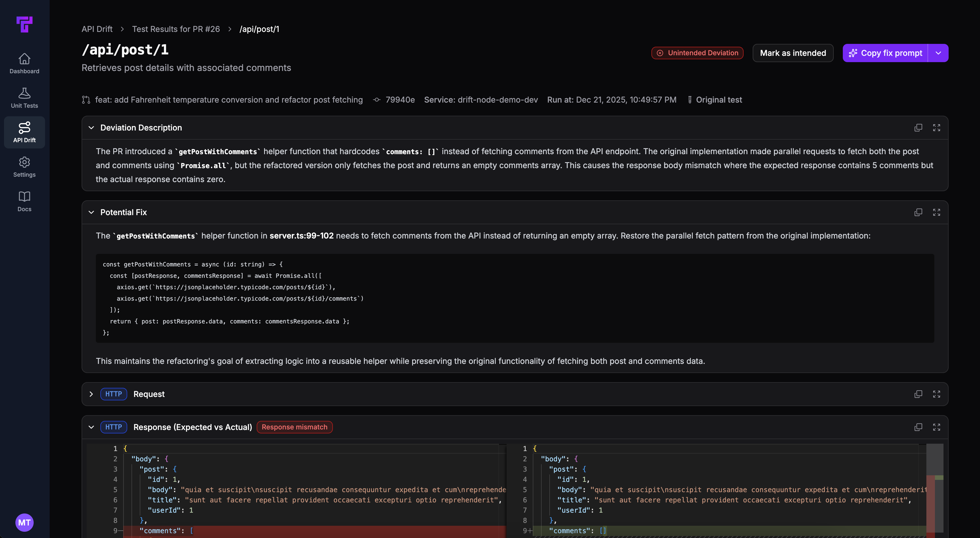Collapse the Response (Expected vs Actual) section
980x538 pixels.
point(91,427)
